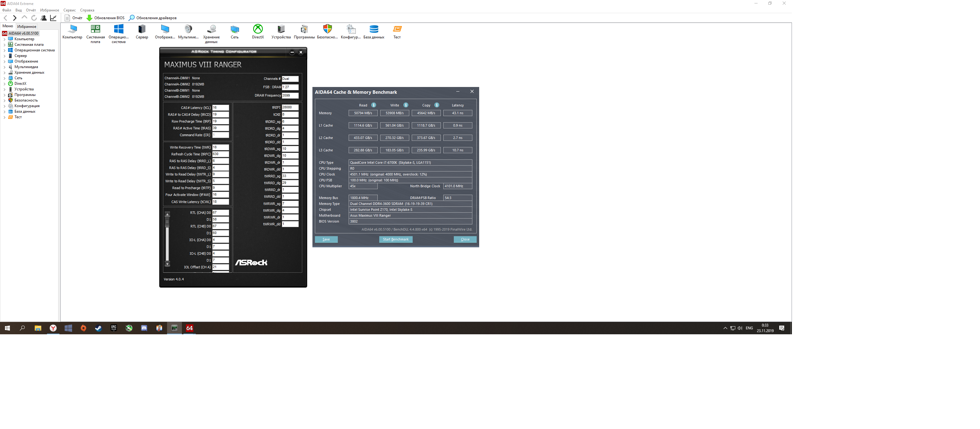Open the Безопасность shield icon
This screenshot has height=429, width=980.
[328, 29]
